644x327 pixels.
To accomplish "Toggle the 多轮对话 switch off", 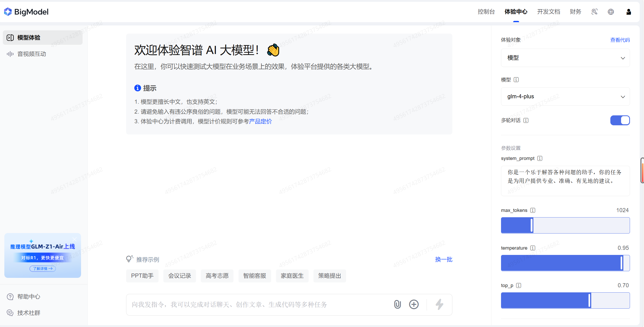I will pyautogui.click(x=620, y=120).
